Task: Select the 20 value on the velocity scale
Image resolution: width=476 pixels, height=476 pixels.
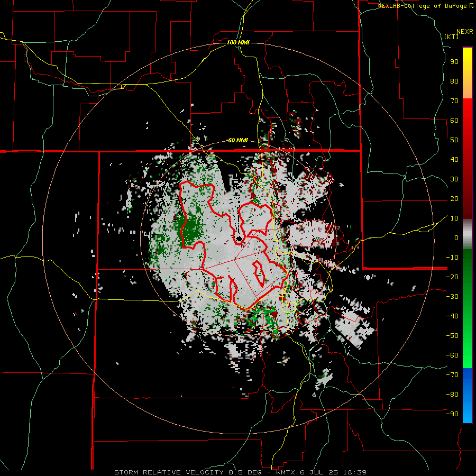Action: point(454,198)
